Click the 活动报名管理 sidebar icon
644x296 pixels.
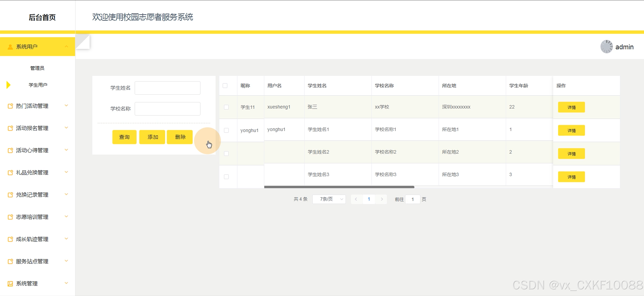pyautogui.click(x=10, y=128)
